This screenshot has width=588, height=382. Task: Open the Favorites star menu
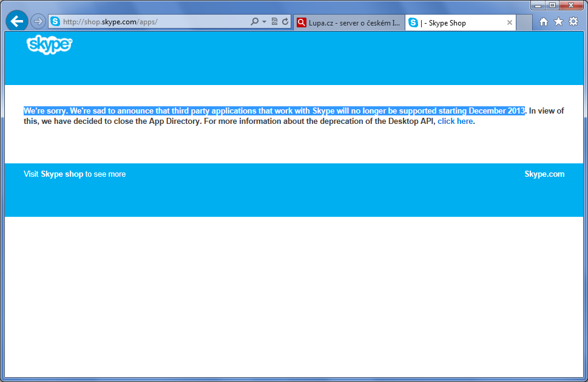pyautogui.click(x=558, y=22)
